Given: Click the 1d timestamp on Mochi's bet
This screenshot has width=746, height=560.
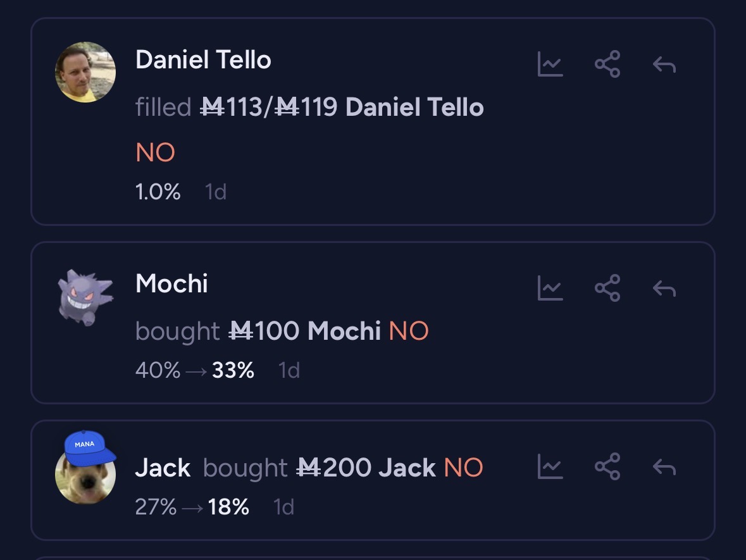Looking at the screenshot, I should pyautogui.click(x=289, y=370).
